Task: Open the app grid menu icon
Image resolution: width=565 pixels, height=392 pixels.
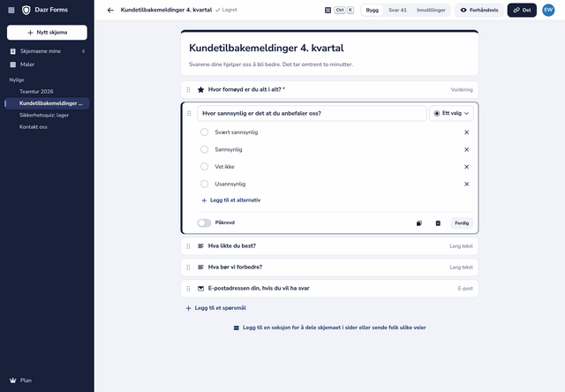Action: click(11, 10)
